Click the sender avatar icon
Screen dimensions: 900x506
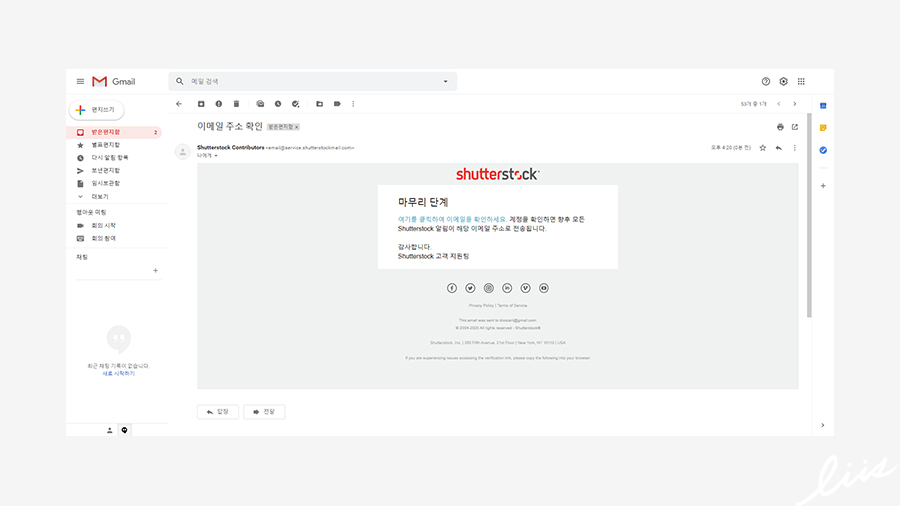pyautogui.click(x=183, y=151)
